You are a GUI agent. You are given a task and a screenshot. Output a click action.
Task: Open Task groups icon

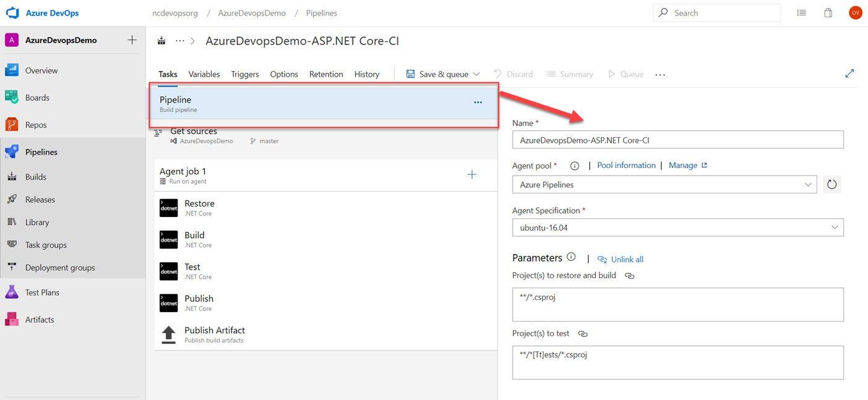12,245
